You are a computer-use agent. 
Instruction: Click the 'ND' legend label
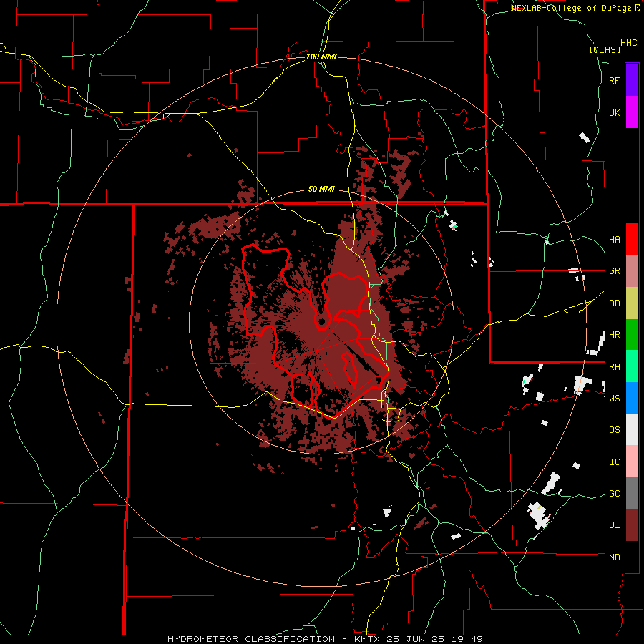pos(614,557)
